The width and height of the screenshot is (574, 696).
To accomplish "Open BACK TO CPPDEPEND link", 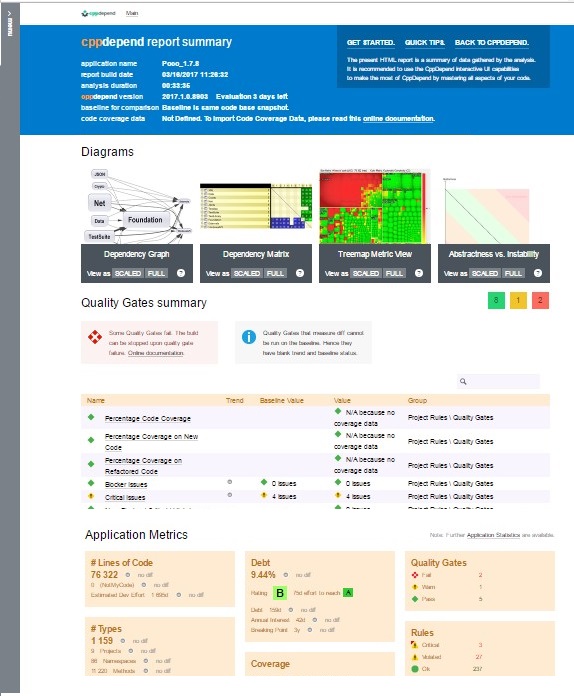I will tap(491, 43).
